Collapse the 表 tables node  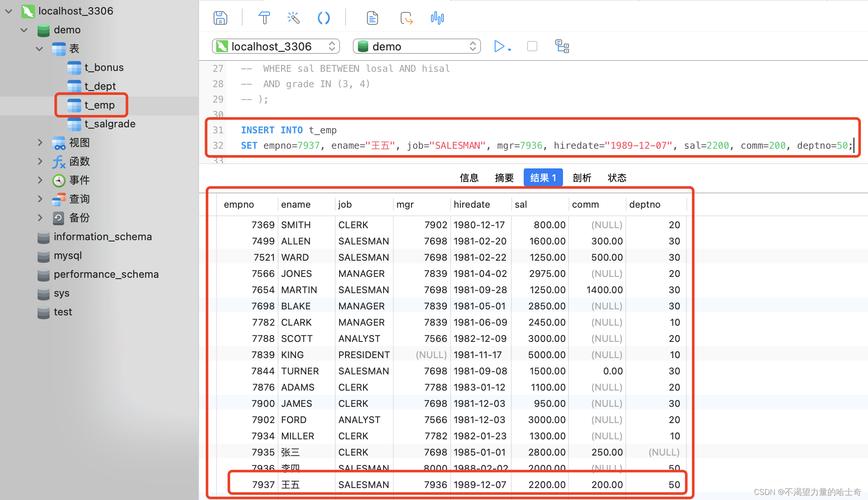(39, 48)
